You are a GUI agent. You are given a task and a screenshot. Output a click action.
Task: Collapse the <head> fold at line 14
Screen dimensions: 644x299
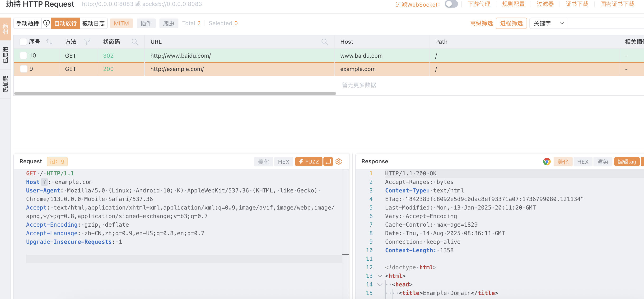(380, 285)
